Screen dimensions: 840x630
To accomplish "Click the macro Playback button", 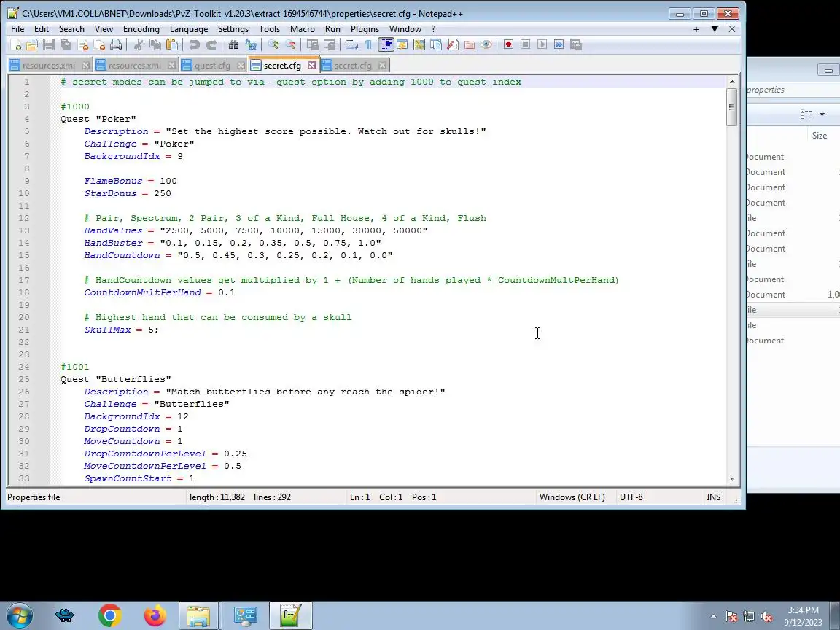I will click(x=542, y=44).
